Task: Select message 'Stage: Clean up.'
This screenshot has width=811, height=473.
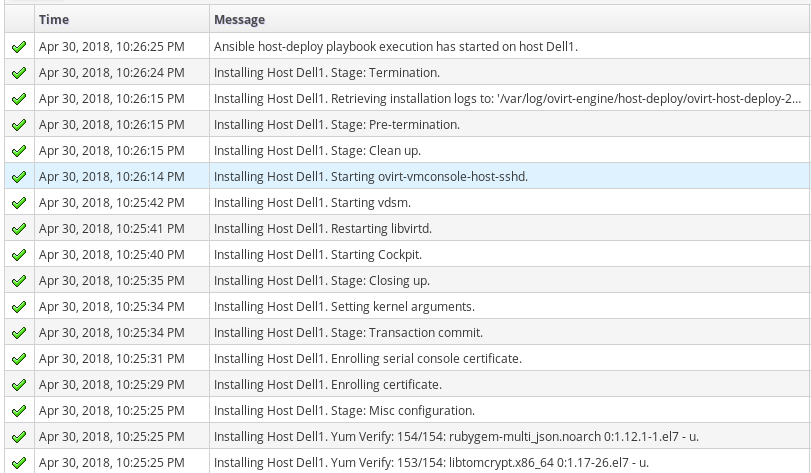Action: (318, 151)
